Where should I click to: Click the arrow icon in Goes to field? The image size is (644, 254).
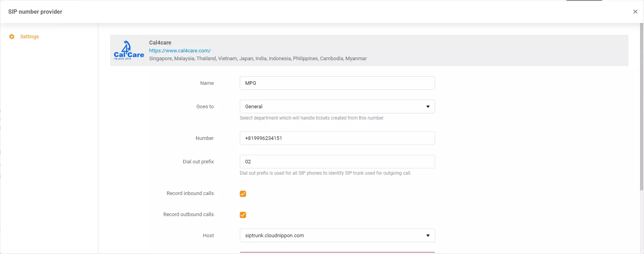point(428,107)
